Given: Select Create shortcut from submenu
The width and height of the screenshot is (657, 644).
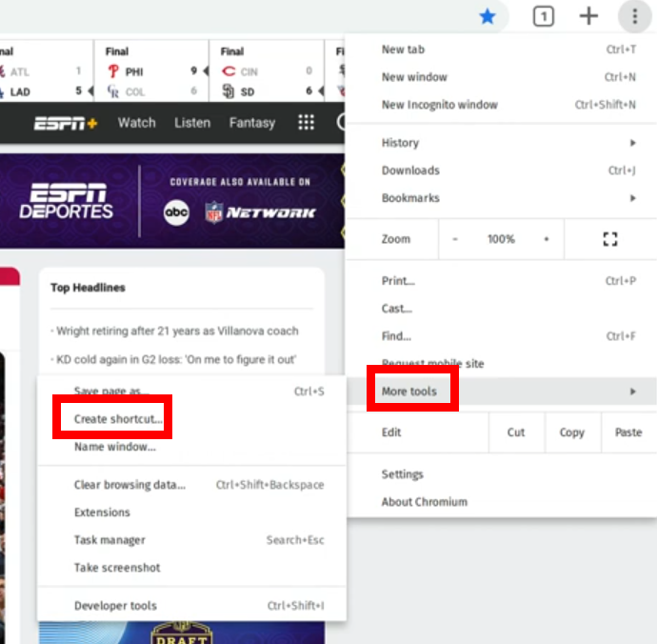Looking at the screenshot, I should 118,419.
